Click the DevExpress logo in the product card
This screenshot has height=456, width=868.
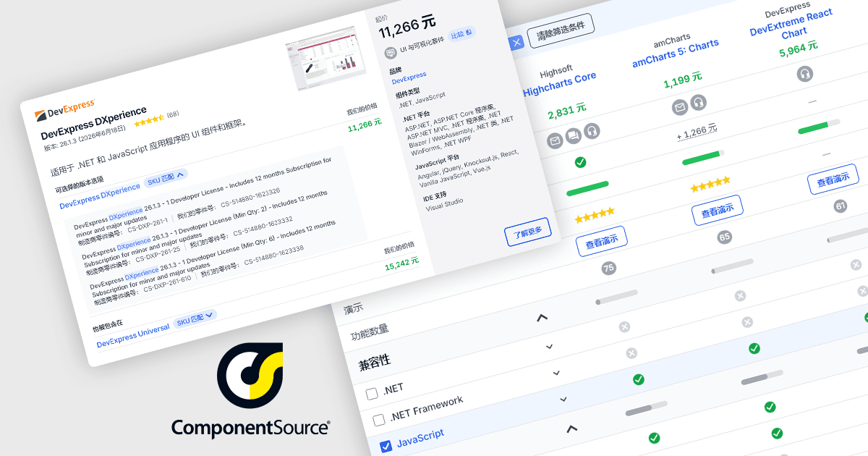click(64, 111)
